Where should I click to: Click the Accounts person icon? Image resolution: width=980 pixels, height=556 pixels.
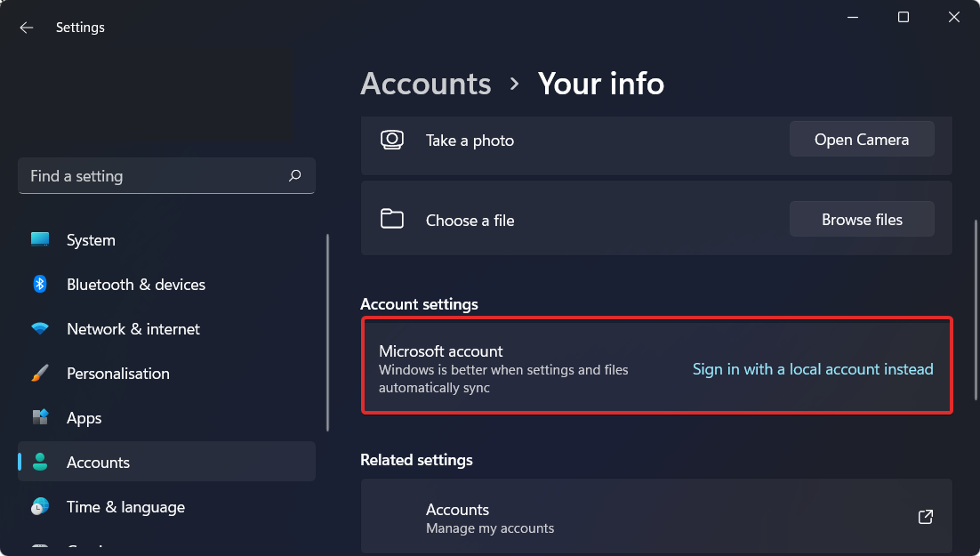pos(40,462)
